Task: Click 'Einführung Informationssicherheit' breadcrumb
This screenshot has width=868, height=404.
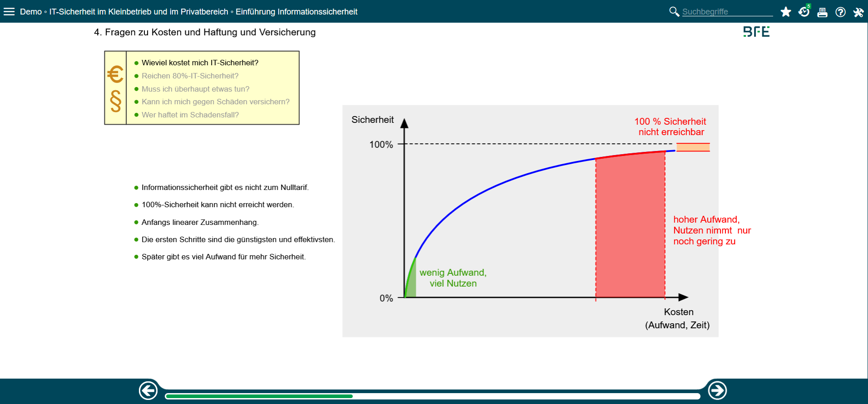Action: 296,12
